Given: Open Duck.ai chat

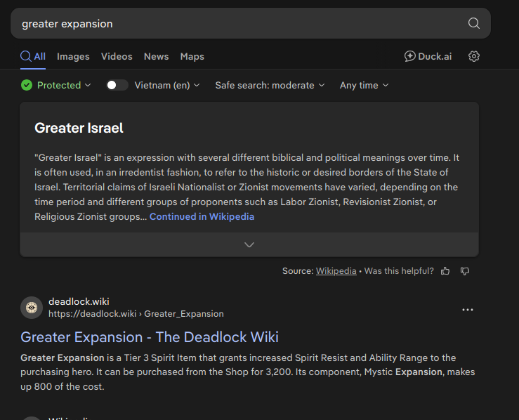Looking at the screenshot, I should click(428, 56).
